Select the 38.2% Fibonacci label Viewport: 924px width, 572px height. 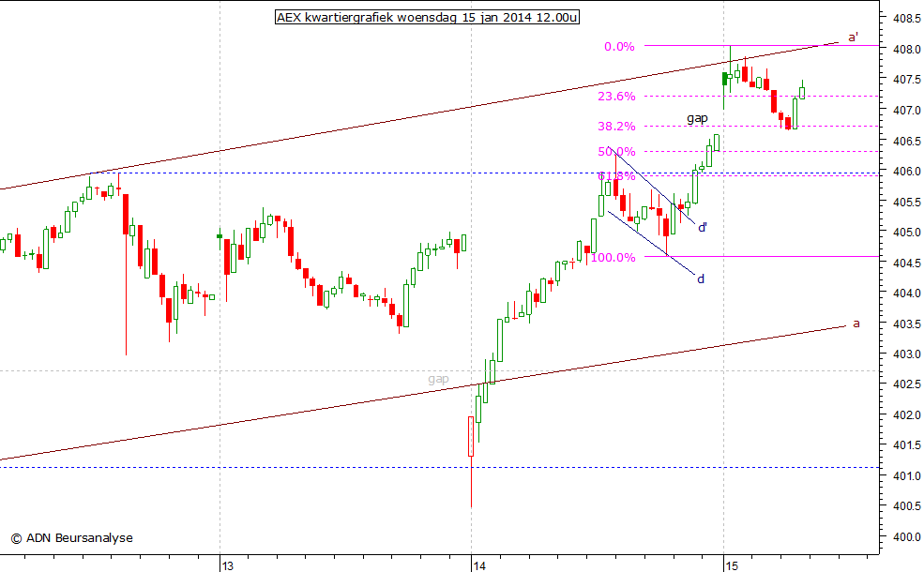[x=616, y=126]
